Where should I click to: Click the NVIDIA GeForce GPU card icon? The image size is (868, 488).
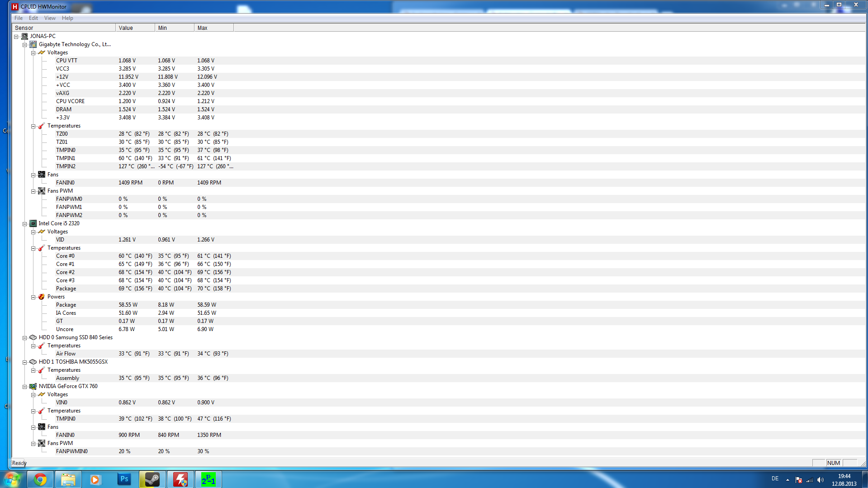33,386
